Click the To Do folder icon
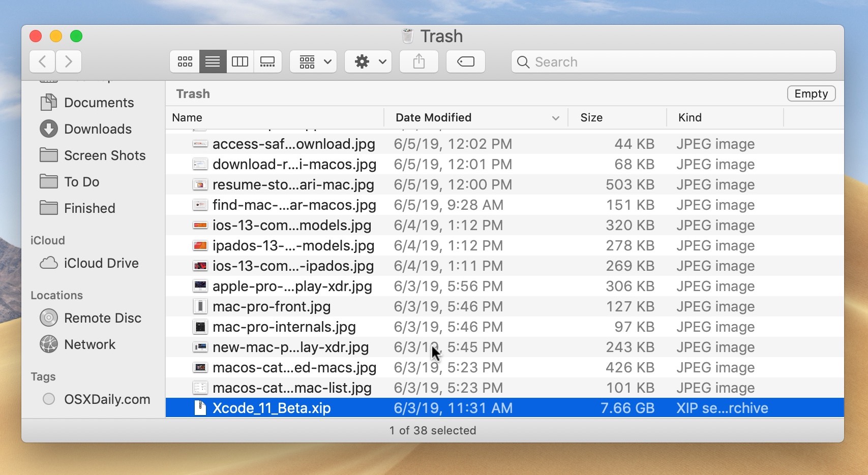 tap(49, 181)
